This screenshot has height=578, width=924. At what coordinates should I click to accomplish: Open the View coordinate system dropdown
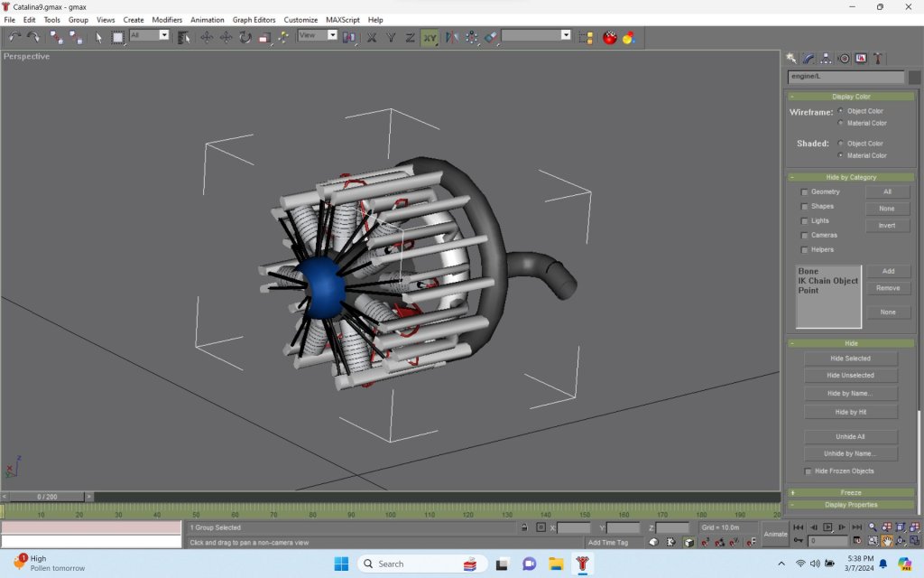(x=332, y=35)
